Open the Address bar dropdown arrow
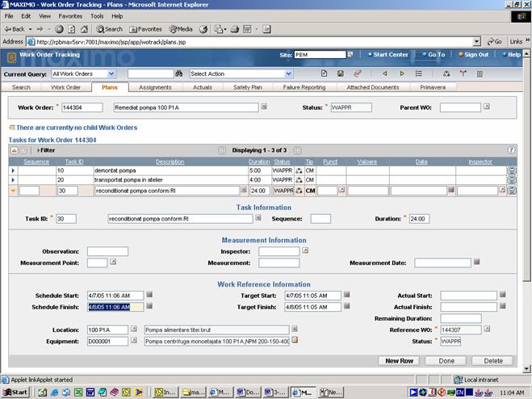Image resolution: width=532 pixels, height=399 pixels. pyautogui.click(x=477, y=42)
